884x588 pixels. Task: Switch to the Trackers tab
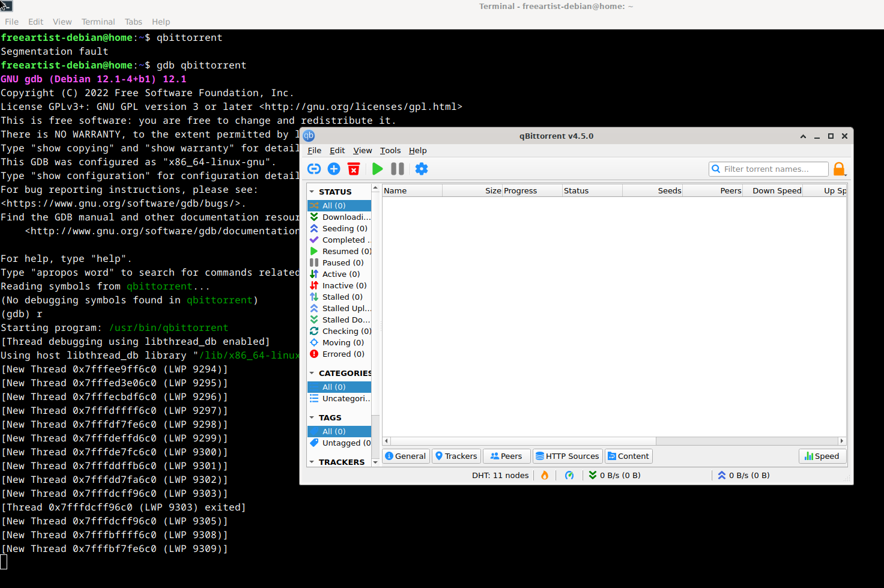(456, 456)
